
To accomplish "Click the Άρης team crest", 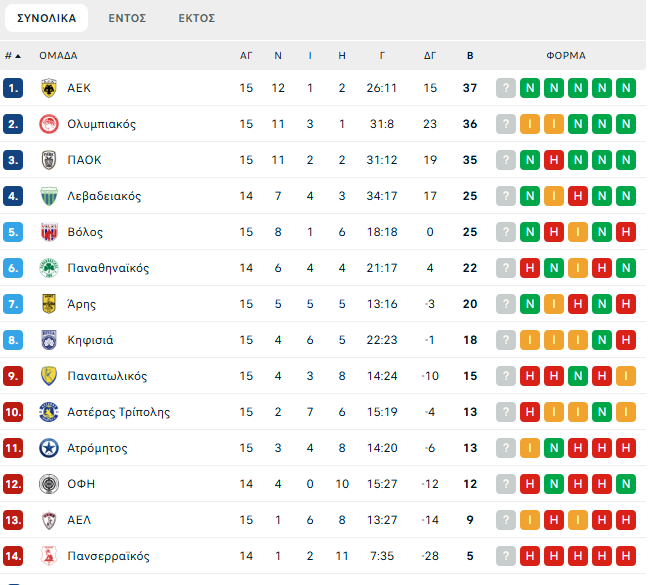I will (x=48, y=304).
